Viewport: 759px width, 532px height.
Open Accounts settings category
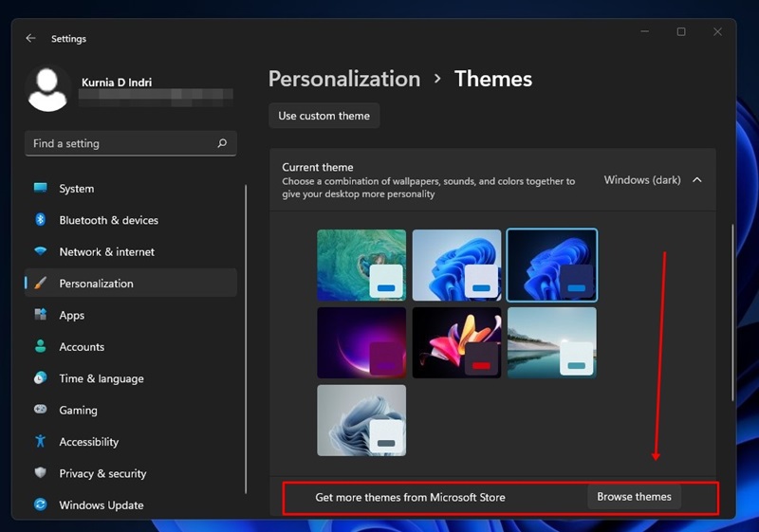click(x=131, y=347)
